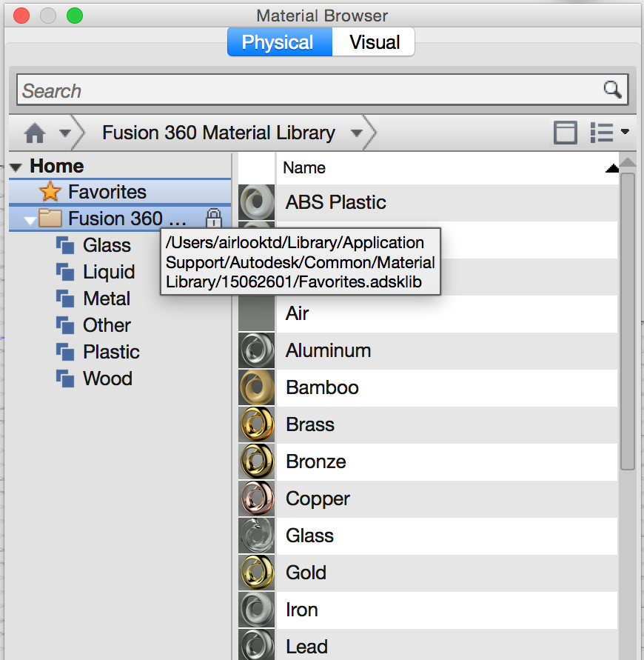Click the home icon in breadcrumb bar
Viewport: 644px width, 660px height.
35,133
